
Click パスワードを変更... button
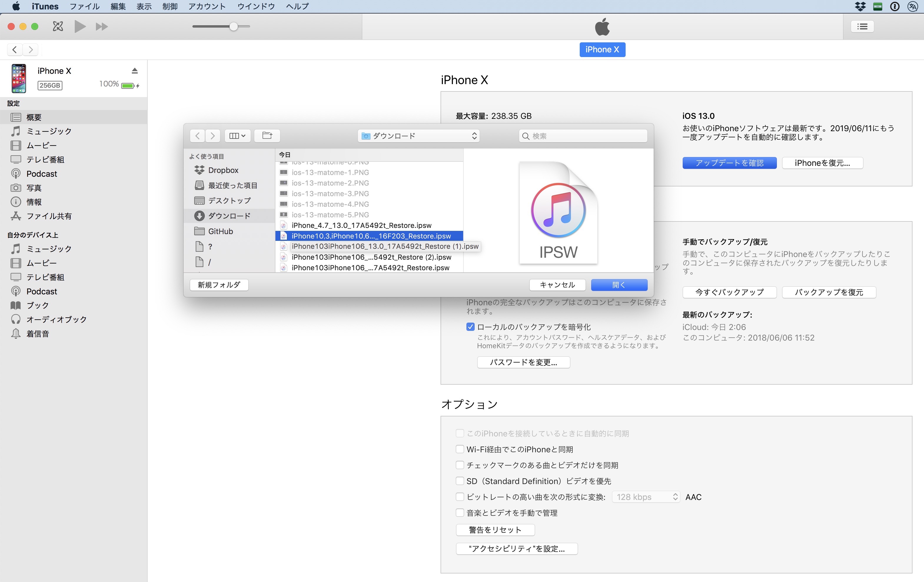(x=524, y=362)
